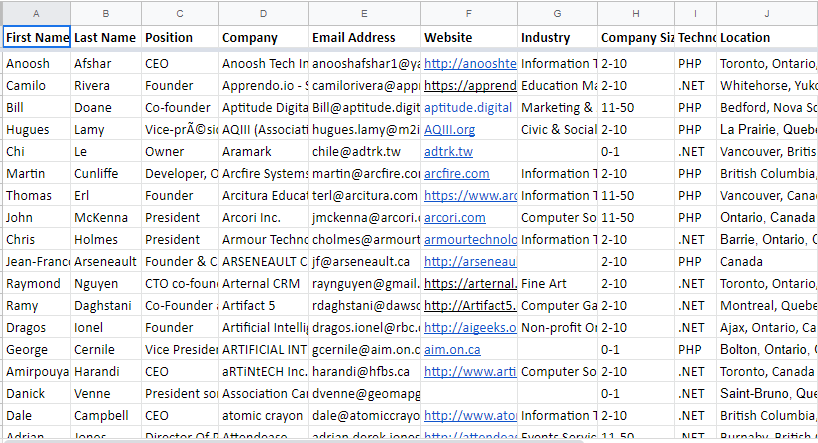Open the aim.on.ca link

(452, 350)
